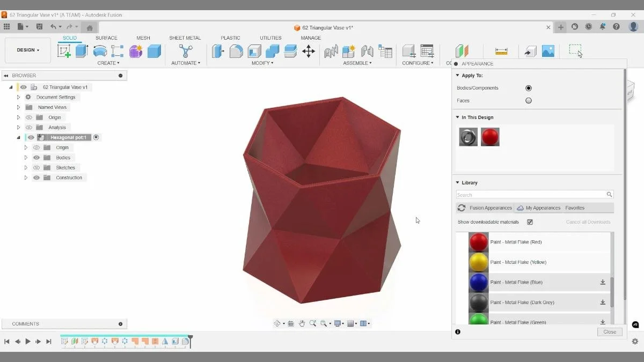644x362 pixels.
Task: Open the Surface ribbon tab
Action: pyautogui.click(x=106, y=38)
